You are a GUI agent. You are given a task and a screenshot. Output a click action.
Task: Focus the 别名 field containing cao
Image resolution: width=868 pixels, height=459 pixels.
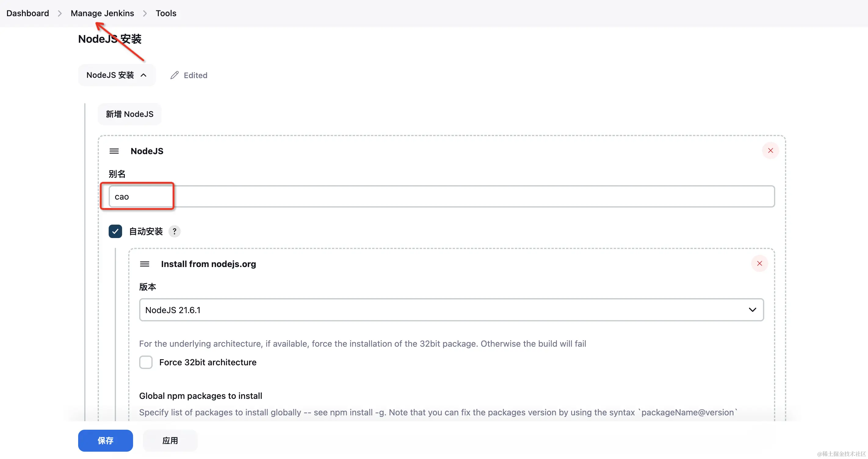[441, 197]
